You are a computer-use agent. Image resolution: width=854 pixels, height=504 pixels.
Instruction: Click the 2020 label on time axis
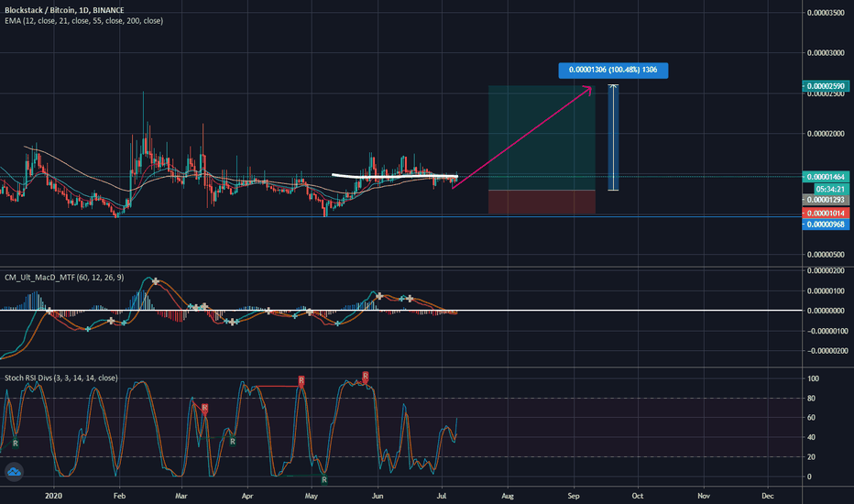53,496
